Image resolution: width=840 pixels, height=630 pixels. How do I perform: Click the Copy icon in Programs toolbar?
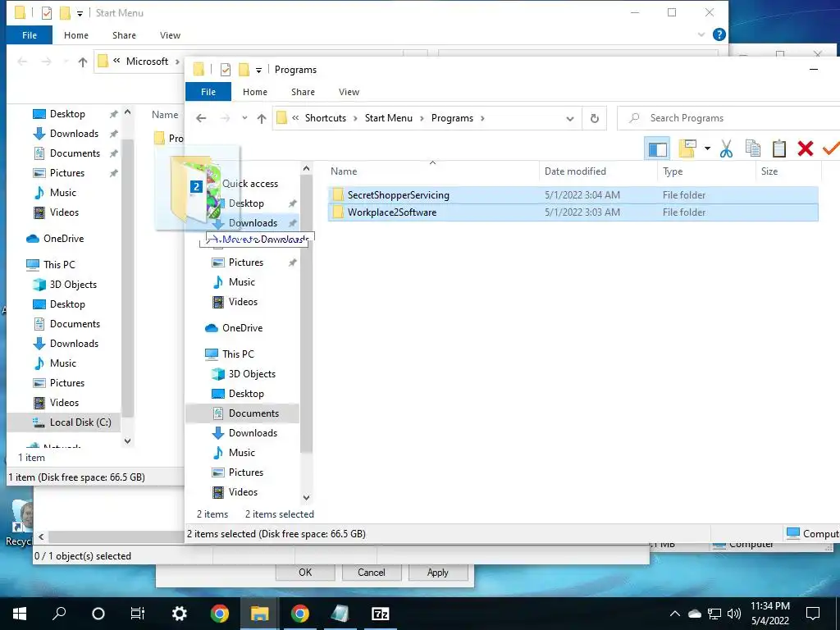click(x=753, y=148)
